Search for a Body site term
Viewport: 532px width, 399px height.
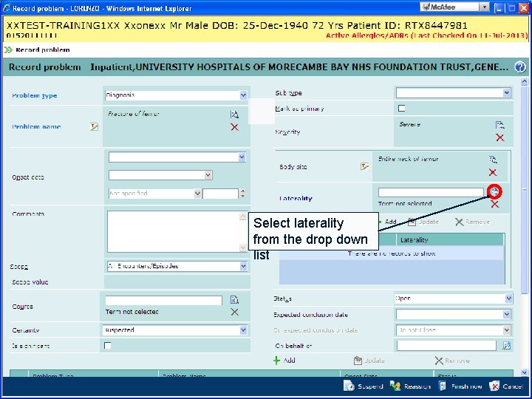(x=493, y=160)
